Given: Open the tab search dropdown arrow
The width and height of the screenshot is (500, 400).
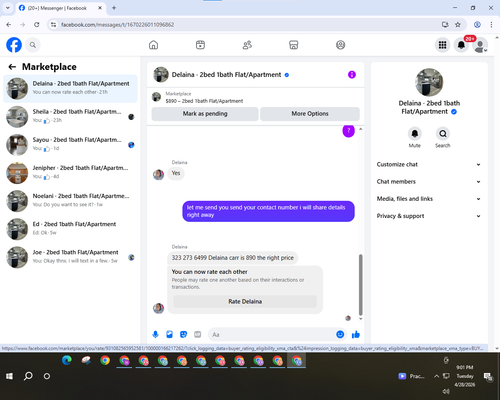Looking at the screenshot, I should (x=8, y=8).
